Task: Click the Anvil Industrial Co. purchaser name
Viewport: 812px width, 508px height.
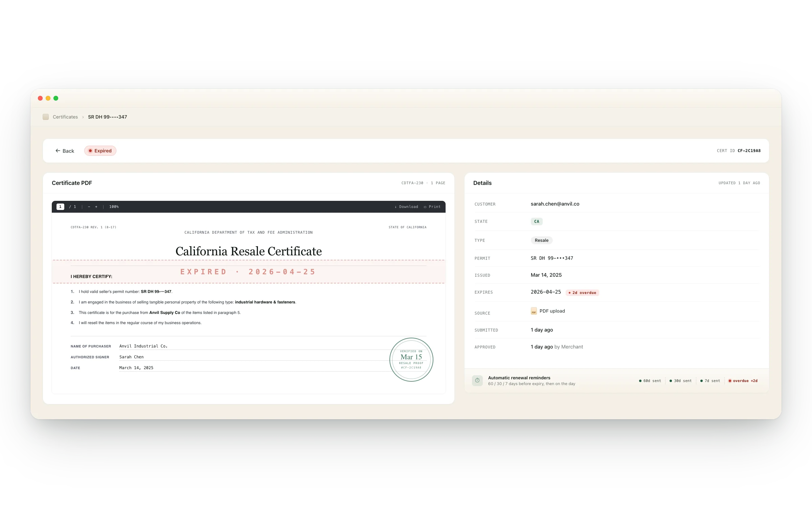Action: coord(143,346)
